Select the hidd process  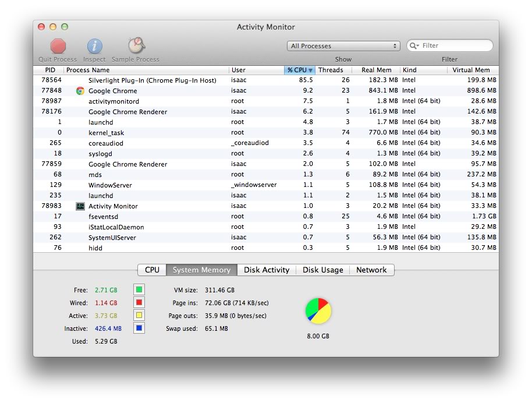266,248
